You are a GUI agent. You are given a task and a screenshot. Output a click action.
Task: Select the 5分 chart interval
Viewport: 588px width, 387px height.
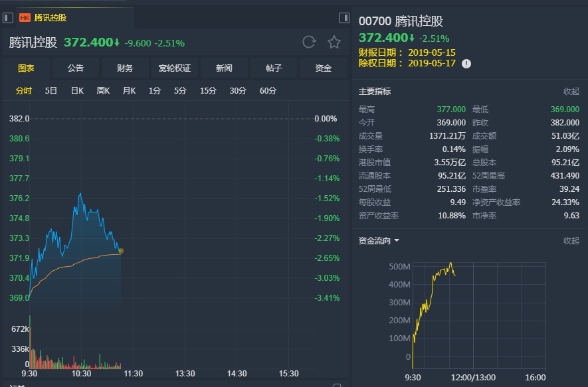(x=180, y=91)
